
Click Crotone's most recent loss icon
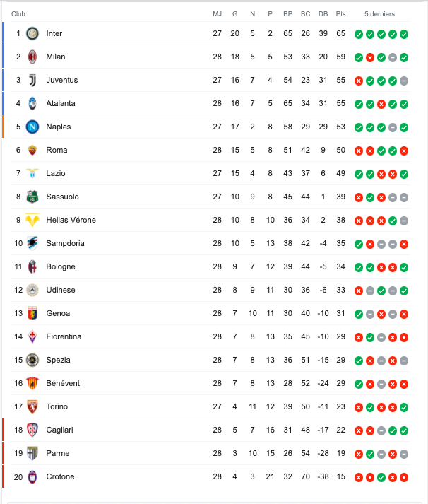pyautogui.click(x=404, y=477)
